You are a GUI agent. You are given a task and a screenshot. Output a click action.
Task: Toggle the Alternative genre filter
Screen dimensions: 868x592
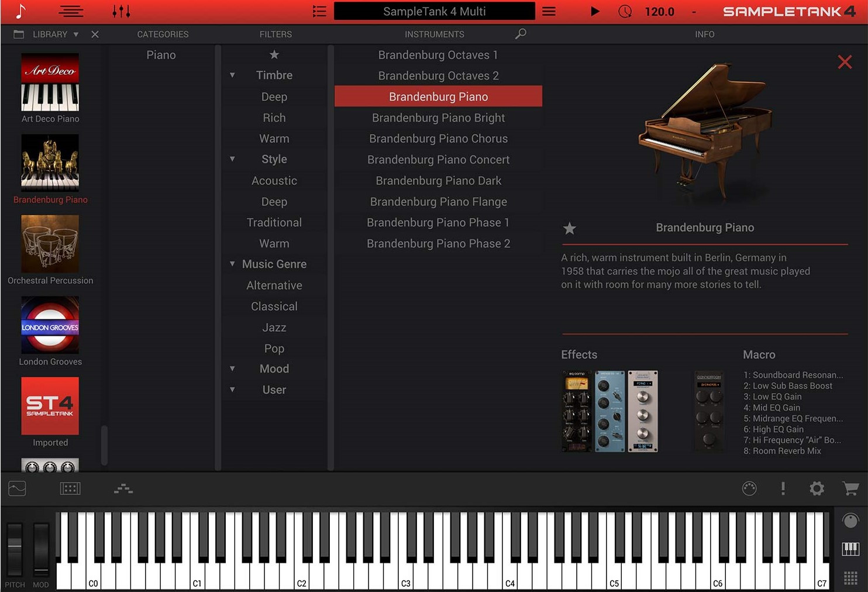coord(274,285)
